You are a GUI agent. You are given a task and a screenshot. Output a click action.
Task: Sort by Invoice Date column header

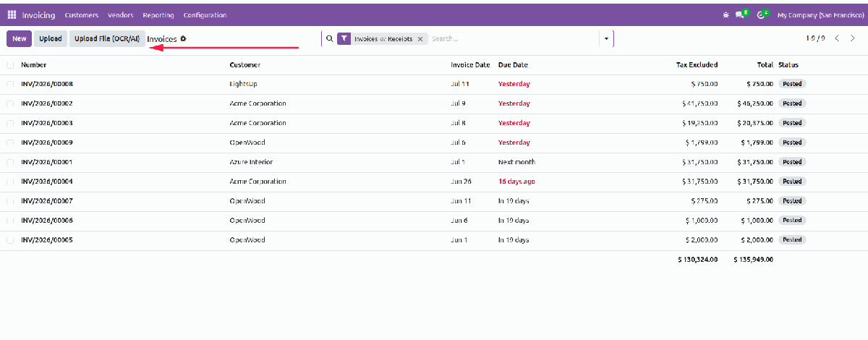pyautogui.click(x=470, y=65)
